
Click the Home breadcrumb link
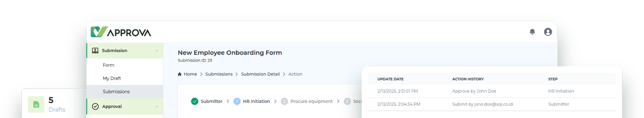tap(190, 74)
